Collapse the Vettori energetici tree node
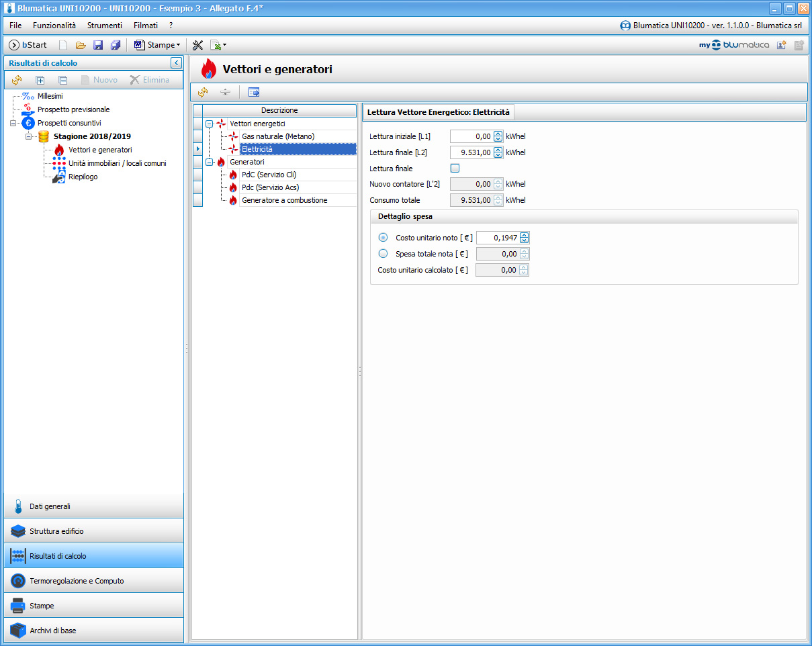The image size is (812, 646). [x=210, y=124]
